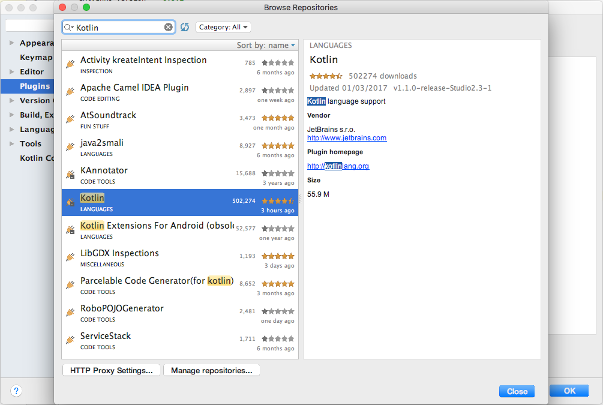
Task: Click the Preferences window search field
Action: tap(29, 26)
